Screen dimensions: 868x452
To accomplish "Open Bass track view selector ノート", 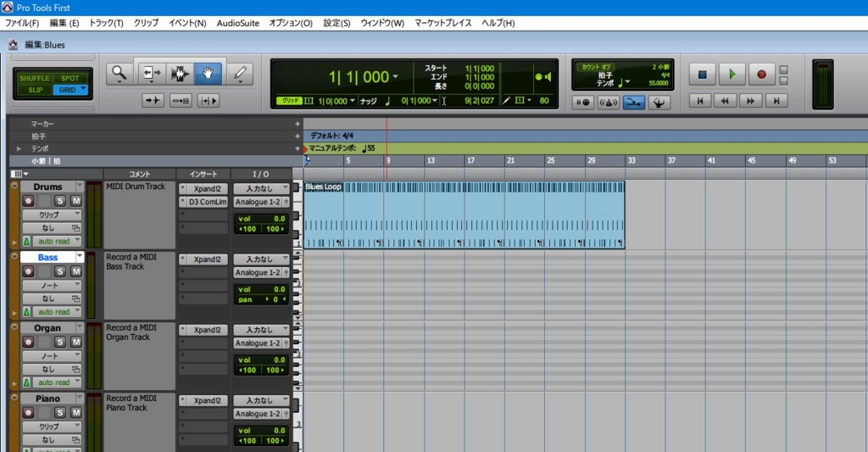I will point(52,285).
